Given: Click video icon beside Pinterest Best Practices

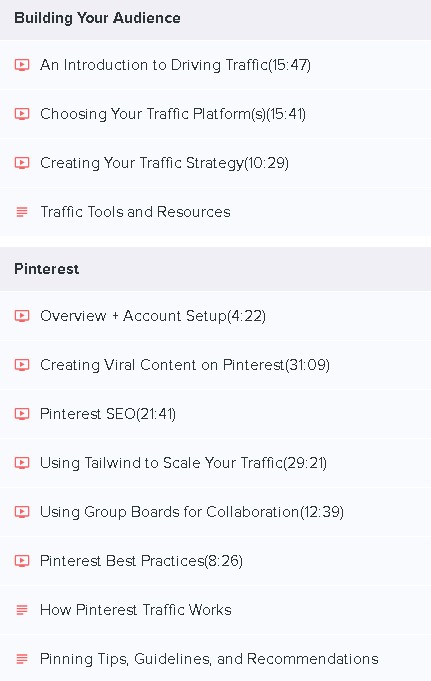Looking at the screenshot, I should [22, 561].
